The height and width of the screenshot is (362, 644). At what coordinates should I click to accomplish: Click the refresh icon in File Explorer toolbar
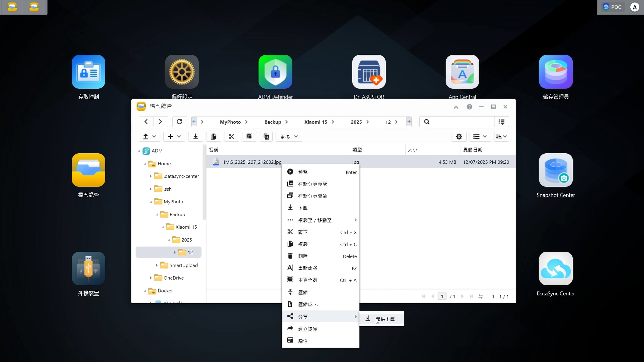coord(179,122)
